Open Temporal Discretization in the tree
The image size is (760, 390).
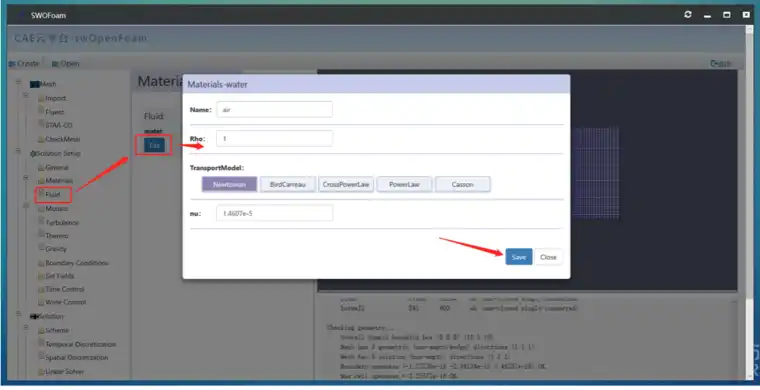pyautogui.click(x=80, y=344)
